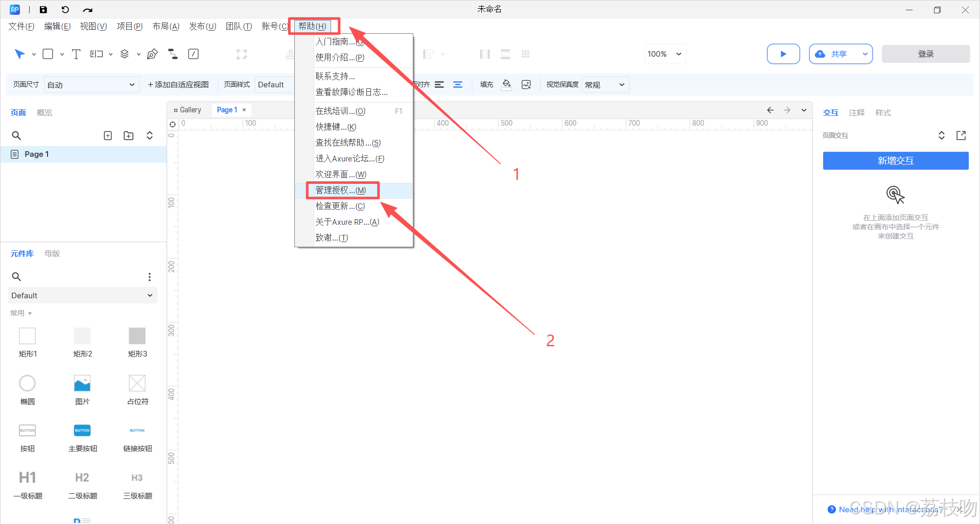Search pages with magnifier icon
Image resolution: width=980 pixels, height=524 pixels.
tap(16, 135)
